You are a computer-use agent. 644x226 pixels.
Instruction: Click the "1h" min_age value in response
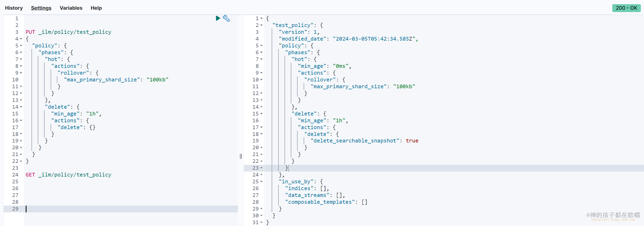pos(339,120)
